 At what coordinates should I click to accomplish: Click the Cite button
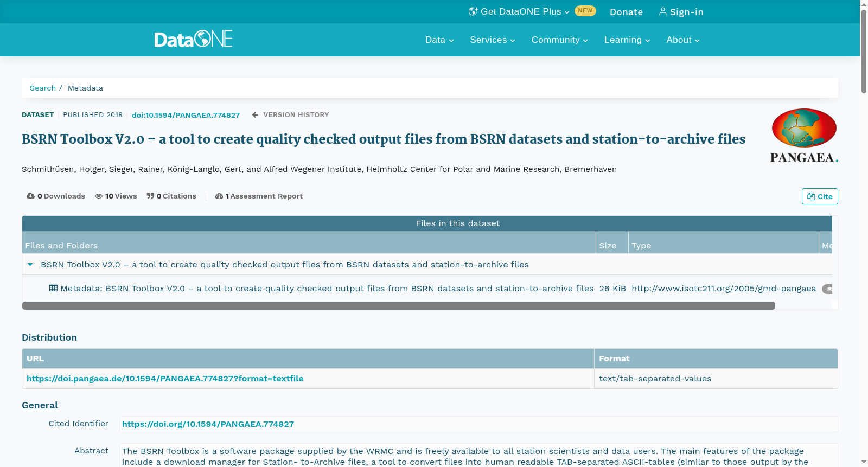(820, 196)
